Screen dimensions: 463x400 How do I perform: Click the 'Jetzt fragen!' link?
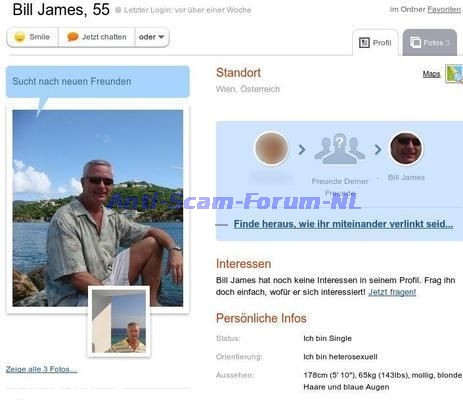tap(392, 292)
